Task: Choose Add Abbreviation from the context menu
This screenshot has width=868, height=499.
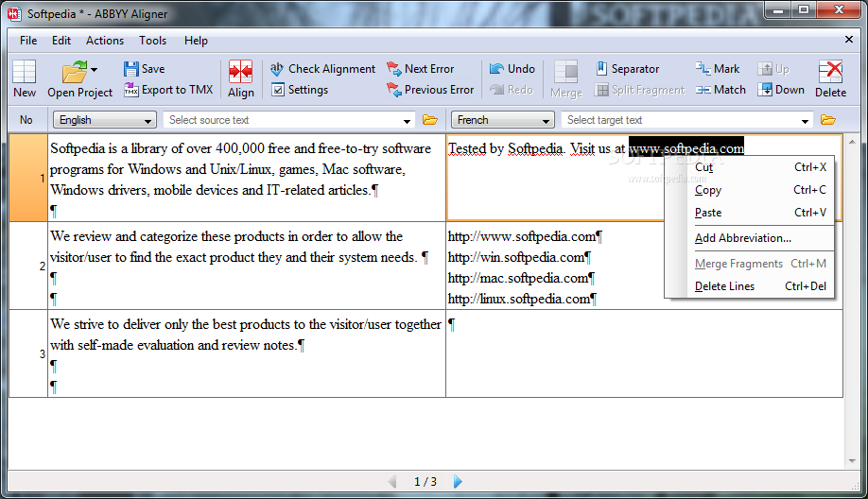Action: pyautogui.click(x=742, y=238)
